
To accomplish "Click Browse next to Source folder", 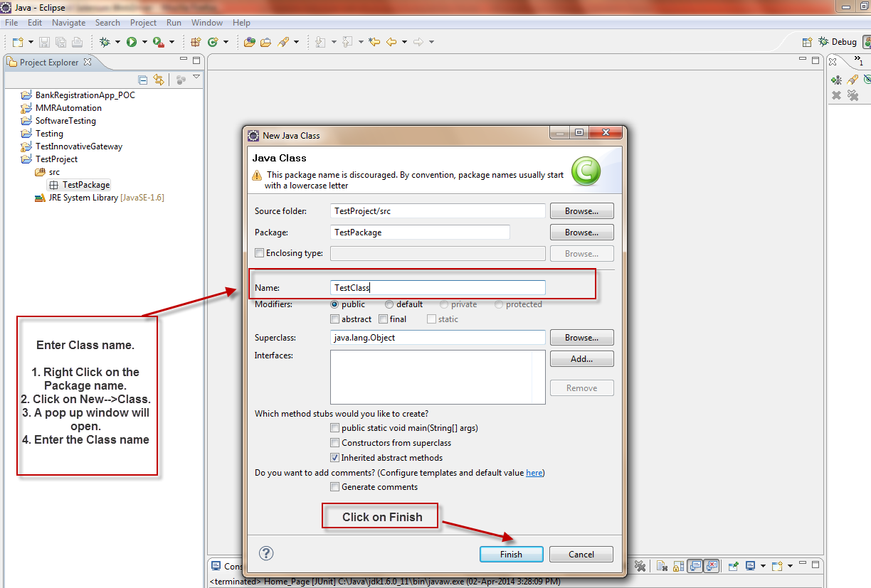I will click(x=581, y=211).
